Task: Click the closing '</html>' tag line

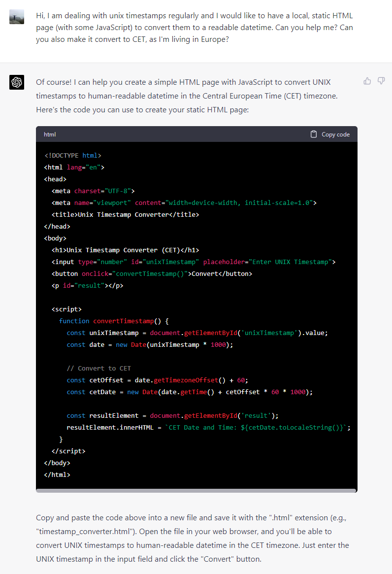Action: (x=57, y=475)
